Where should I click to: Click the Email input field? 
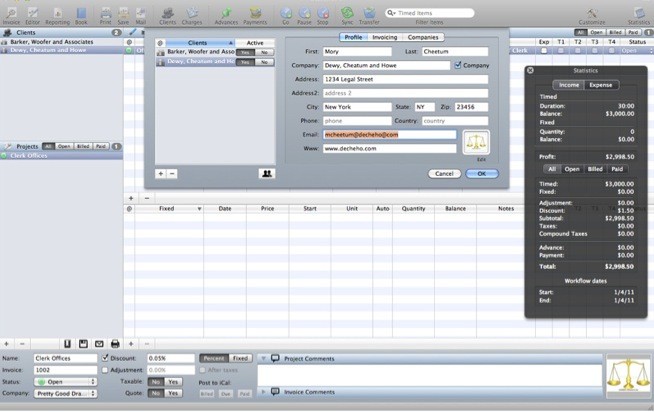[390, 135]
